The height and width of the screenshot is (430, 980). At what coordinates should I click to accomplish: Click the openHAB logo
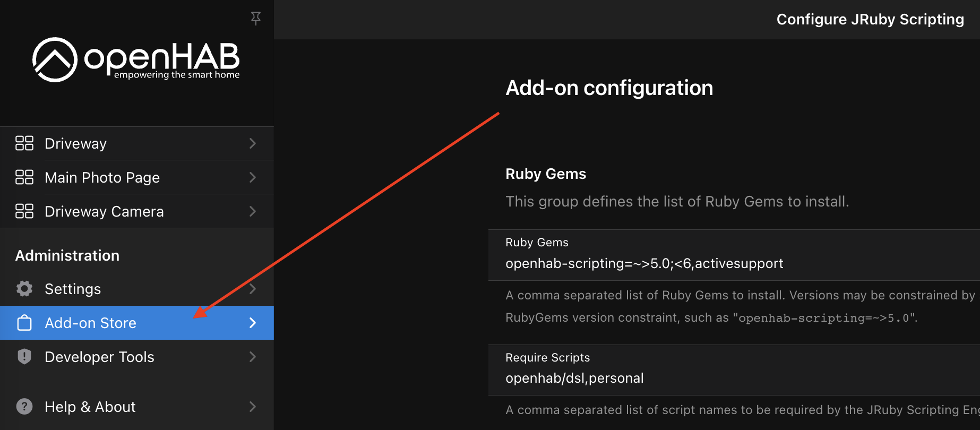tap(135, 60)
